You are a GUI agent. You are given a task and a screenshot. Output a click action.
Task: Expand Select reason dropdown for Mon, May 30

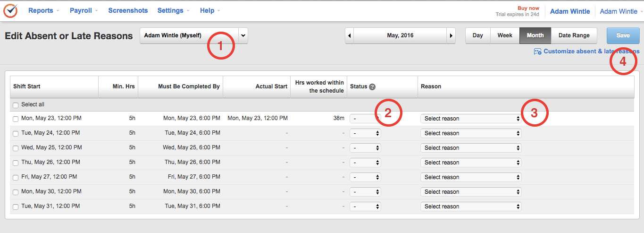point(470,192)
